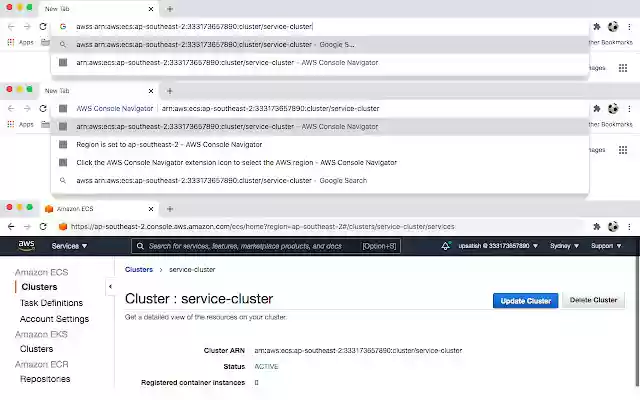Click reload icon in middle browser window
Screen dimensions: 640x400
pos(43,109)
